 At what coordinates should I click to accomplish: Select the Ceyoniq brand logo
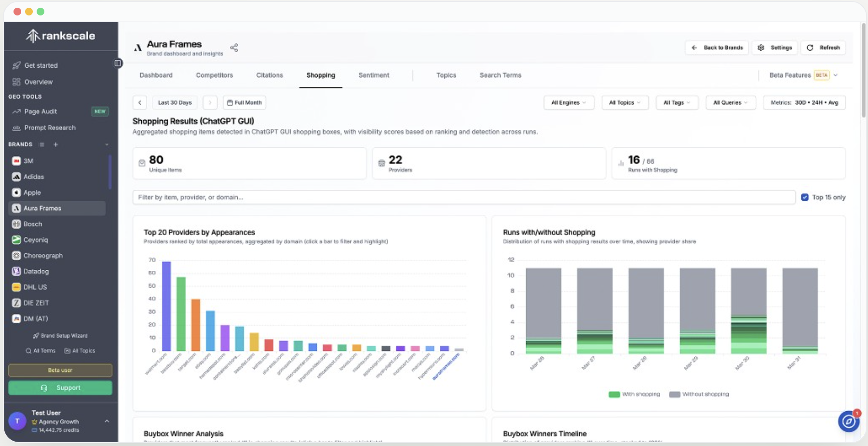pos(16,240)
